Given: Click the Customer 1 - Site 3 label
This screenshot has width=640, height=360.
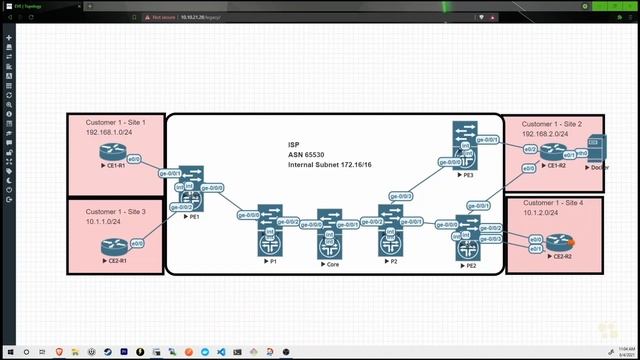Looking at the screenshot, I should click(116, 212).
